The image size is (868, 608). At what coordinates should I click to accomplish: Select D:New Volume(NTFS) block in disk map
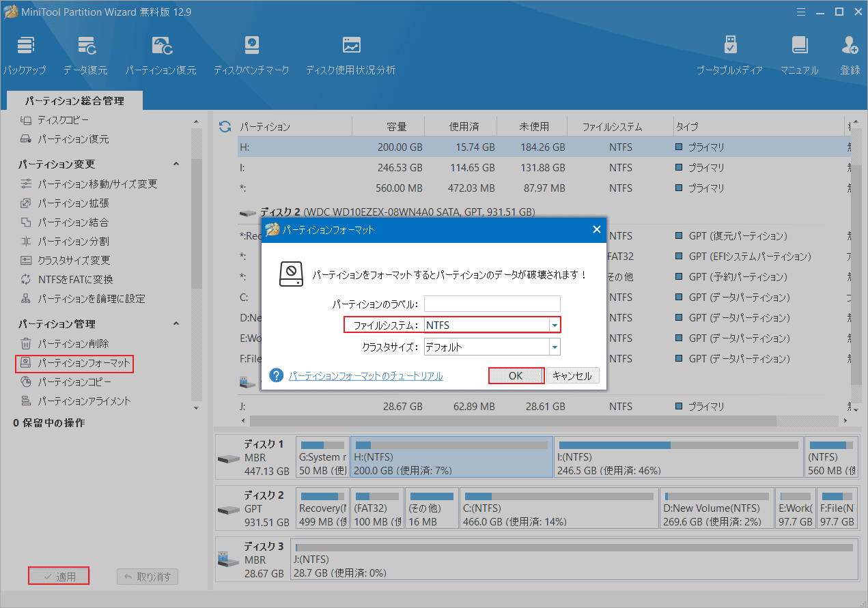pyautogui.click(x=717, y=508)
